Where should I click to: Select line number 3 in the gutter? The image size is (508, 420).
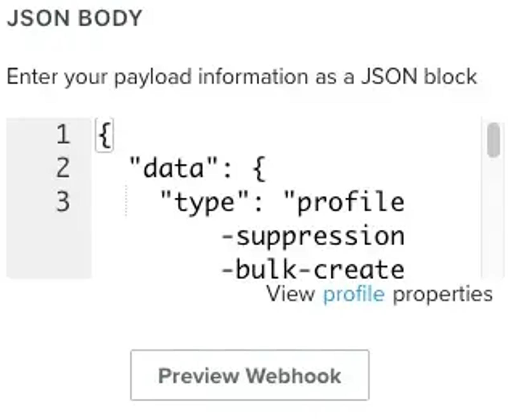(63, 202)
